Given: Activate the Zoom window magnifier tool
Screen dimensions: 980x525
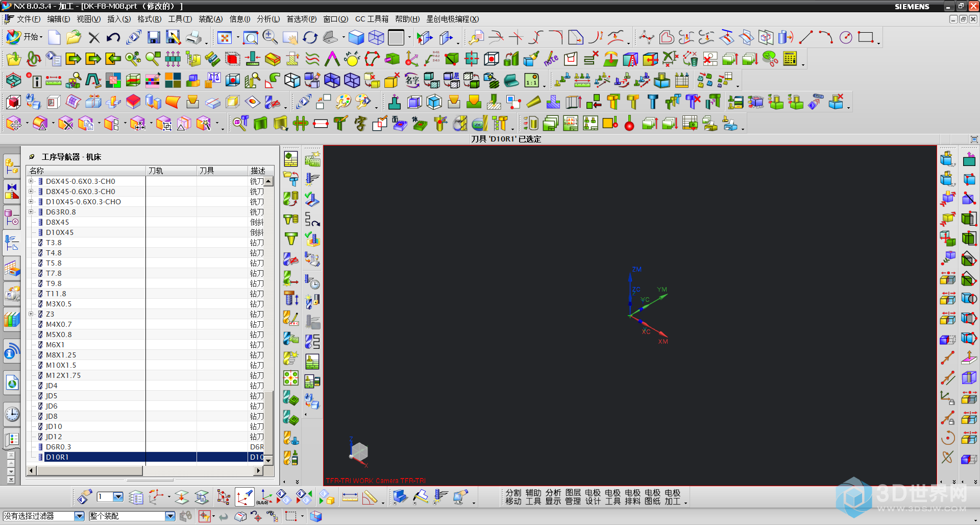Looking at the screenshot, I should click(251, 37).
